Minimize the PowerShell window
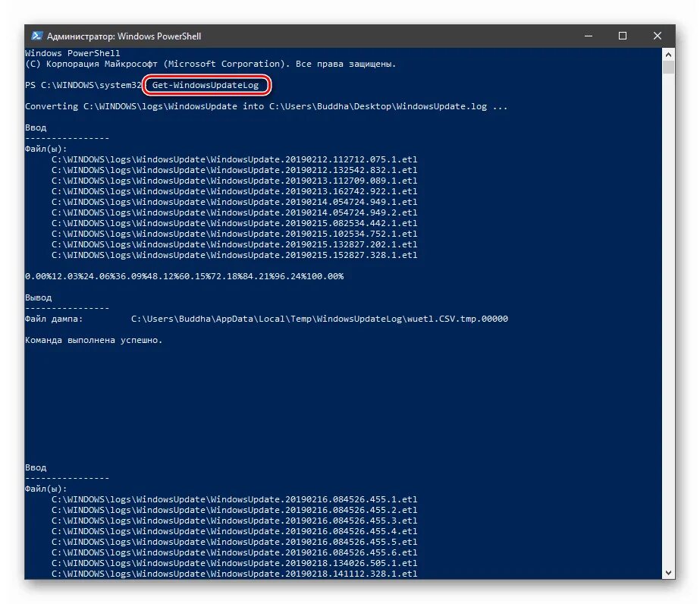This screenshot has height=604, width=700. (589, 36)
